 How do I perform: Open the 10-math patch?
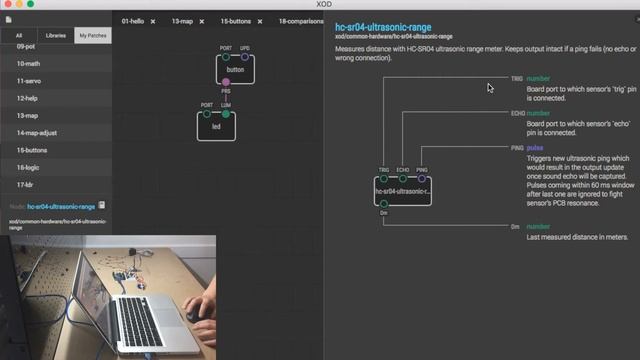56,64
